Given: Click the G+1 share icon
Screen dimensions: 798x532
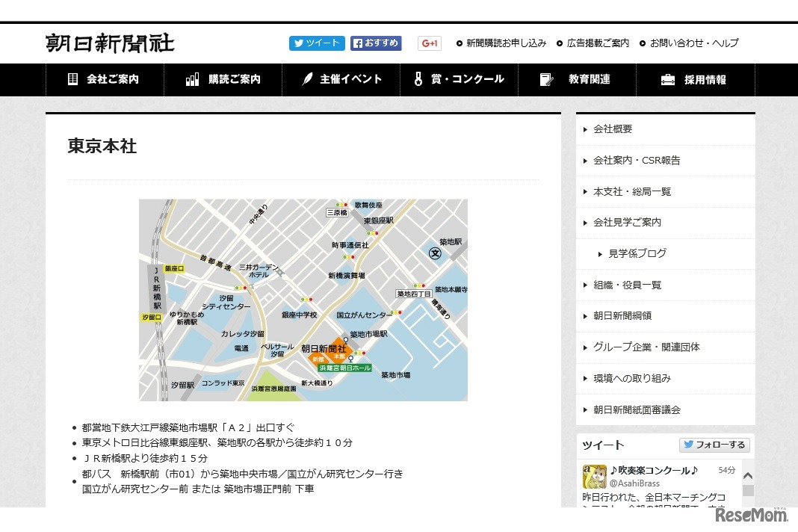Looking at the screenshot, I should tap(429, 43).
